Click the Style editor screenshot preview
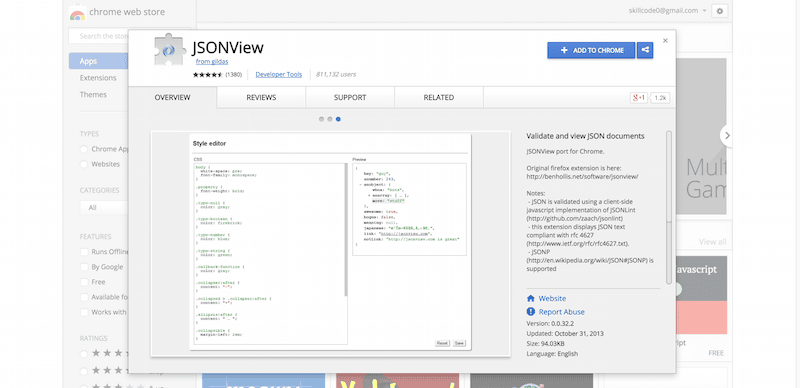 click(x=330, y=243)
